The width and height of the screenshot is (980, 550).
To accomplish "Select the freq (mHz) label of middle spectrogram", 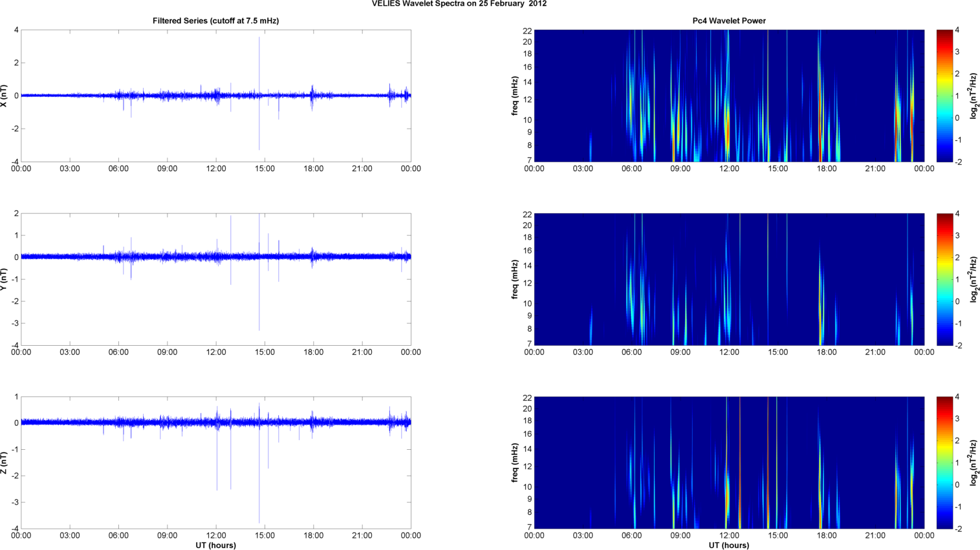I will click(x=515, y=279).
